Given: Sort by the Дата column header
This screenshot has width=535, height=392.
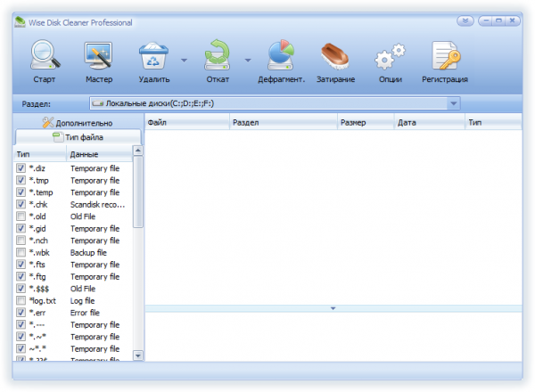Looking at the screenshot, I should [x=430, y=122].
